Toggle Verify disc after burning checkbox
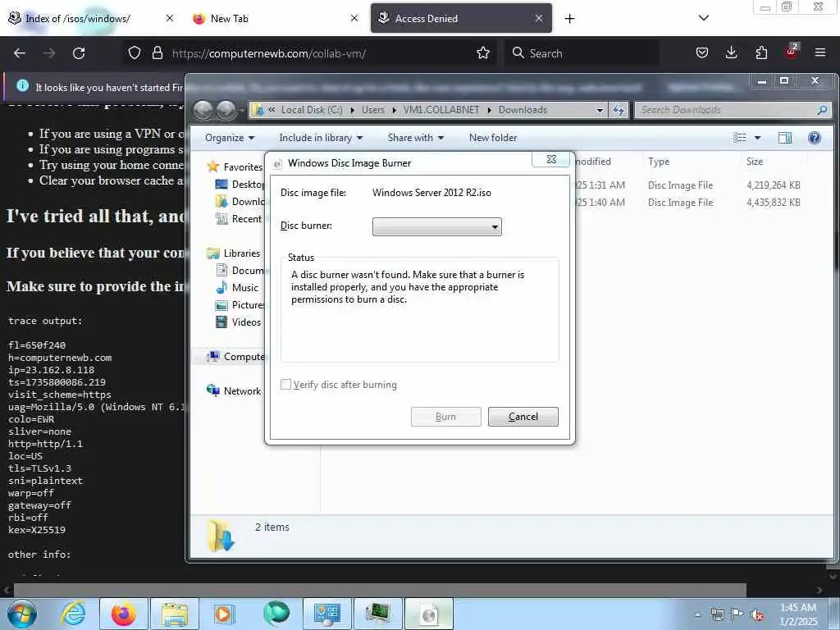This screenshot has height=630, width=840. click(x=286, y=384)
